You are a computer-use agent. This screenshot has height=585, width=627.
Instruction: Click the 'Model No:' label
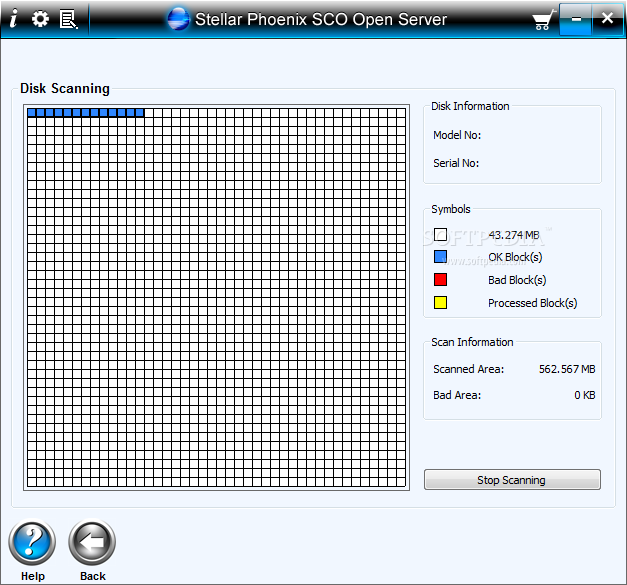pos(457,135)
